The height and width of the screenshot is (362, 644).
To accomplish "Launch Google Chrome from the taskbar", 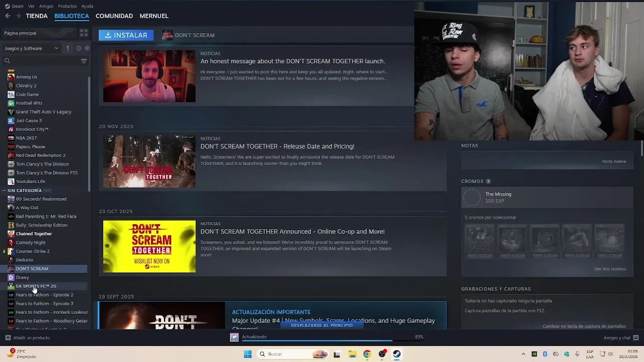I will [x=367, y=354].
